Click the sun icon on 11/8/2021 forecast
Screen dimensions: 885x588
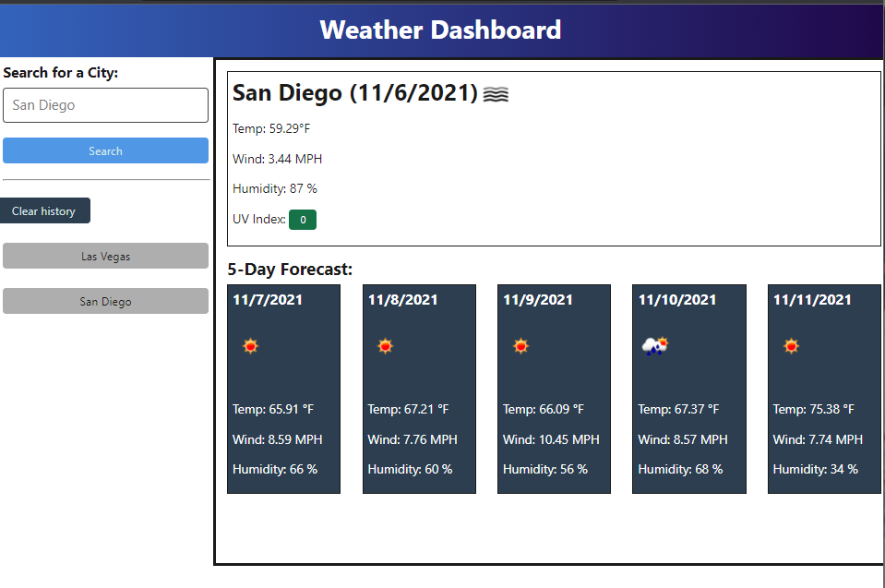(x=385, y=345)
